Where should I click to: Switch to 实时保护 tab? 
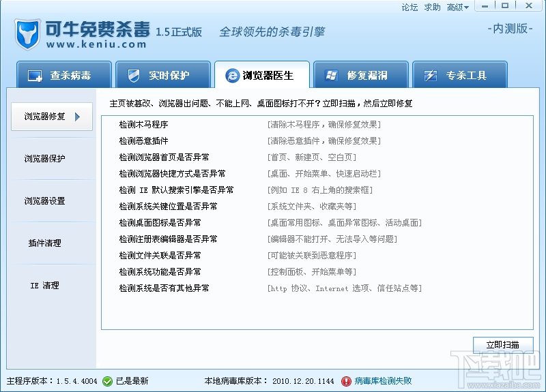163,75
